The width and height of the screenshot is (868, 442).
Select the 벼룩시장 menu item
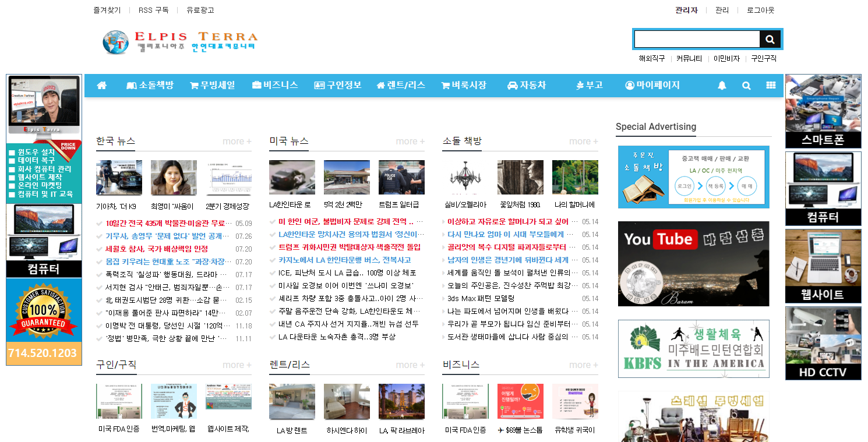coord(464,86)
